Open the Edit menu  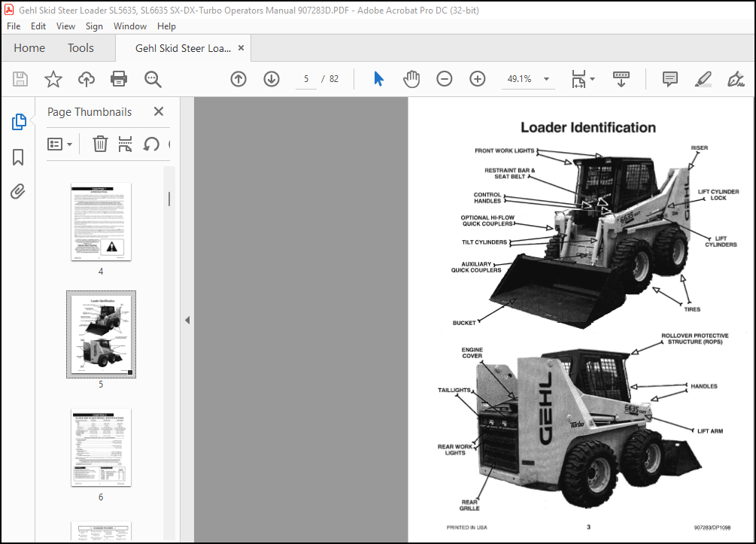click(x=38, y=26)
